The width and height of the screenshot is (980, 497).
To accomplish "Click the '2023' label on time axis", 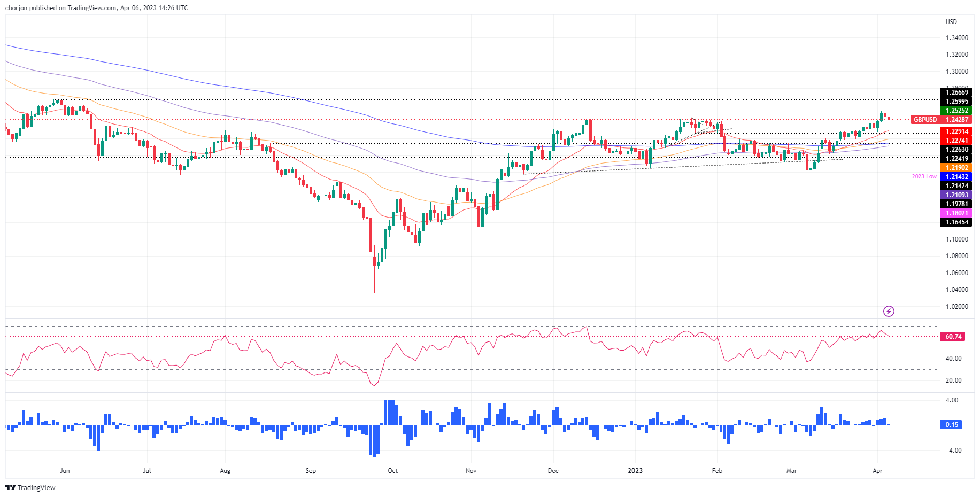I will coord(635,471).
